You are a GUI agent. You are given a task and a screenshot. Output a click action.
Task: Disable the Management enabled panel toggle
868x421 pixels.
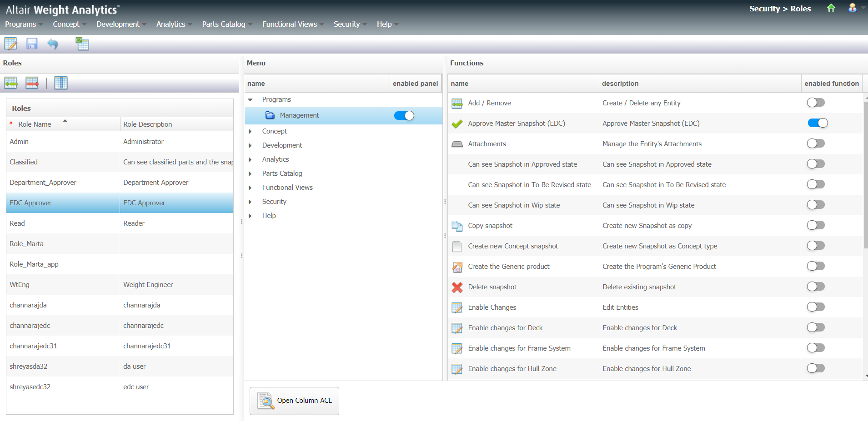click(x=404, y=116)
